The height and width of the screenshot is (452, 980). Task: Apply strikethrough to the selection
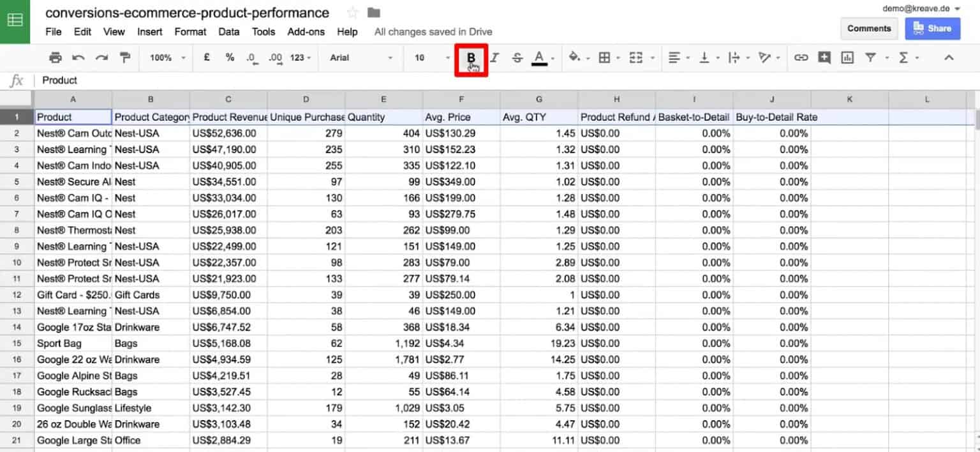coord(517,57)
